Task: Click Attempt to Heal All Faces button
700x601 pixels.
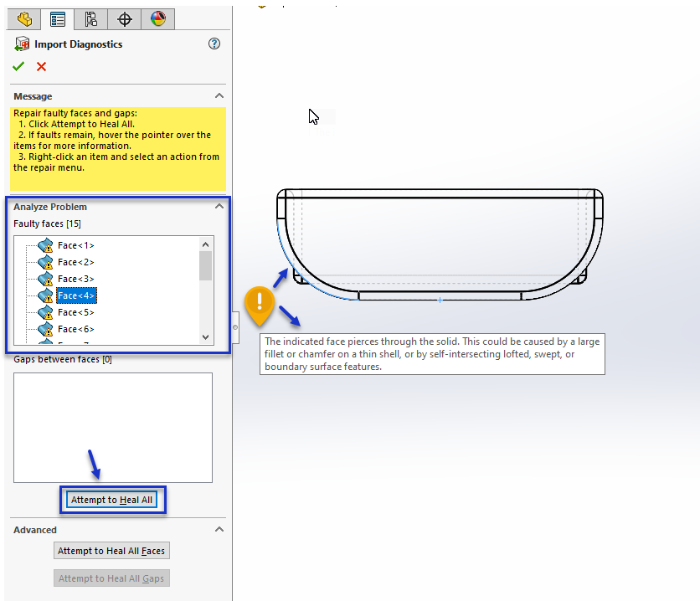Action: pyautogui.click(x=112, y=551)
